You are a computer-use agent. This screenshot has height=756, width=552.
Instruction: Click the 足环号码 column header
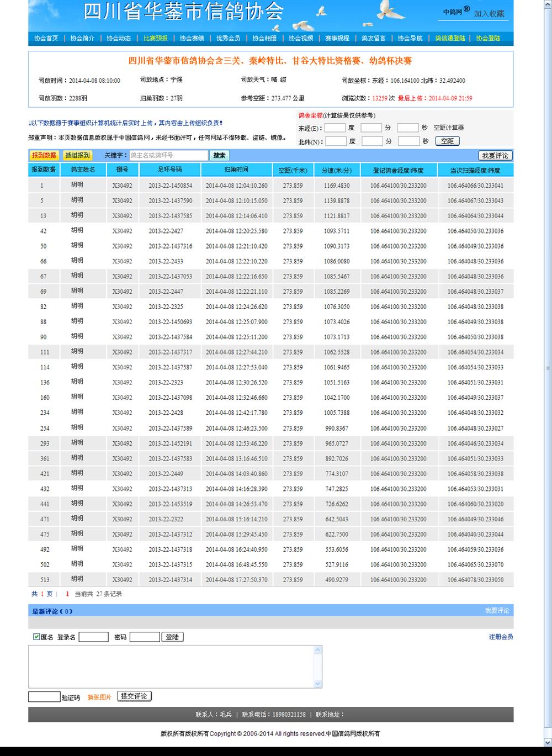[170, 170]
